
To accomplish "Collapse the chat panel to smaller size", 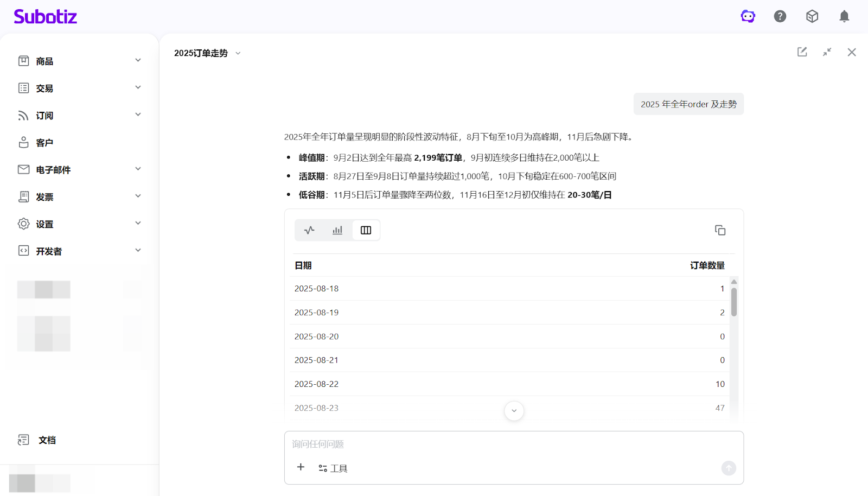I will (x=827, y=52).
